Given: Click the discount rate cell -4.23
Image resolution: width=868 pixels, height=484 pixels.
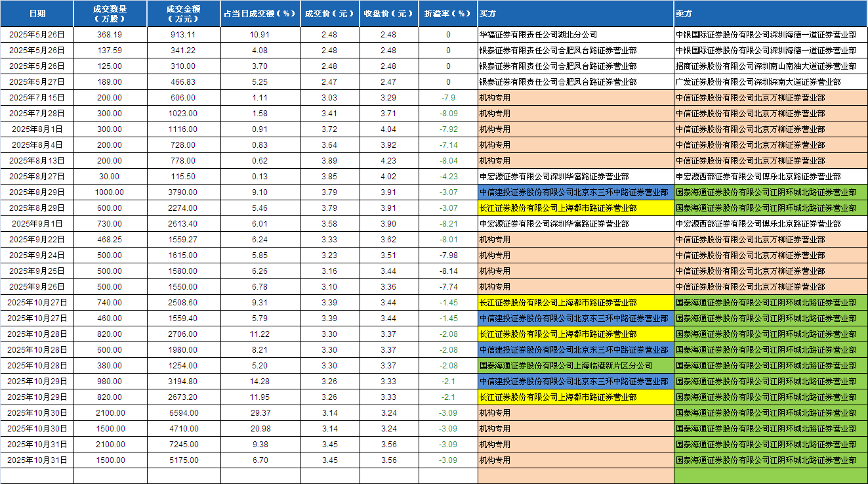Looking at the screenshot, I should 448,176.
